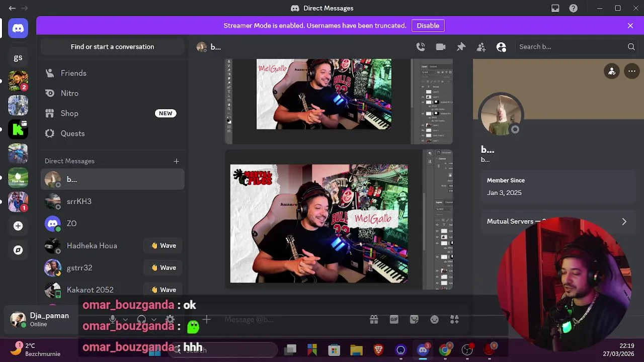Mute the microphone
The height and width of the screenshot is (362, 644).
113,319
